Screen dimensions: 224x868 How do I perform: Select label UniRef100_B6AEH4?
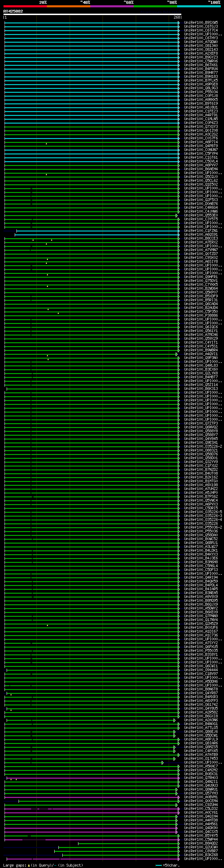coord(201,169)
